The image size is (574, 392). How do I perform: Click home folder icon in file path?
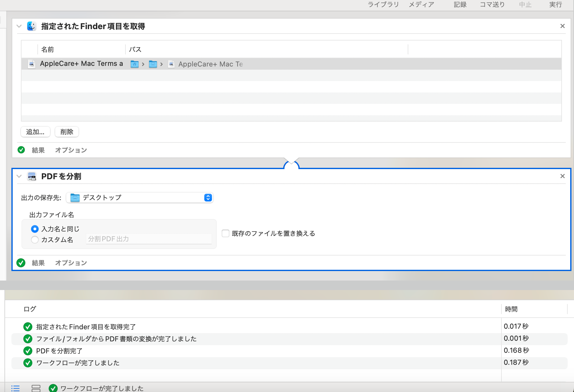[135, 64]
